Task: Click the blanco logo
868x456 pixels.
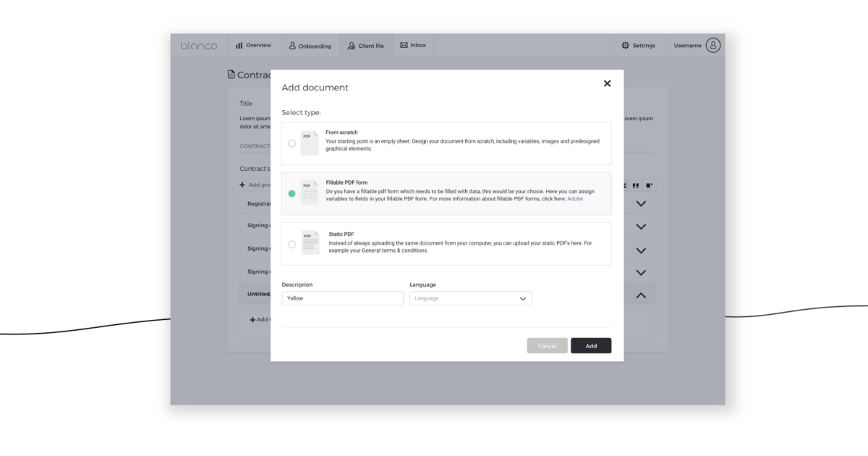Action: coord(198,45)
